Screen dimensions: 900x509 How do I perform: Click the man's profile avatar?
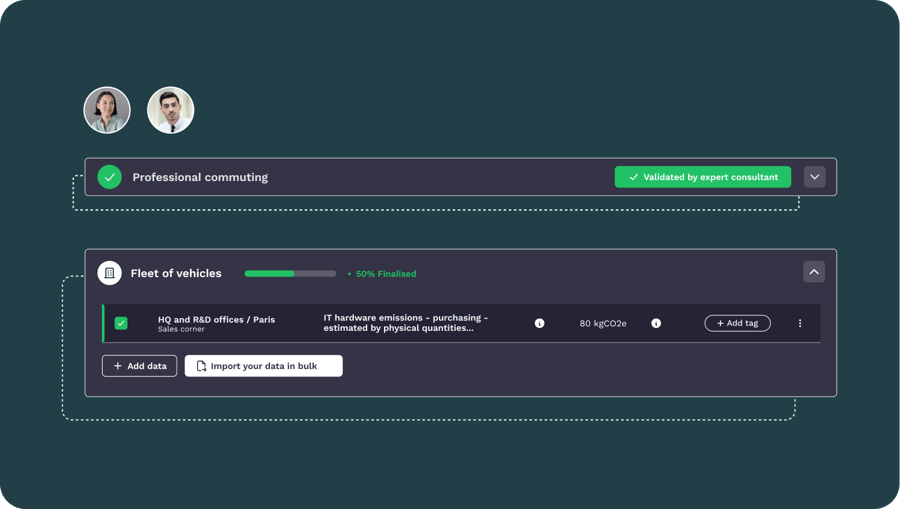(x=170, y=110)
